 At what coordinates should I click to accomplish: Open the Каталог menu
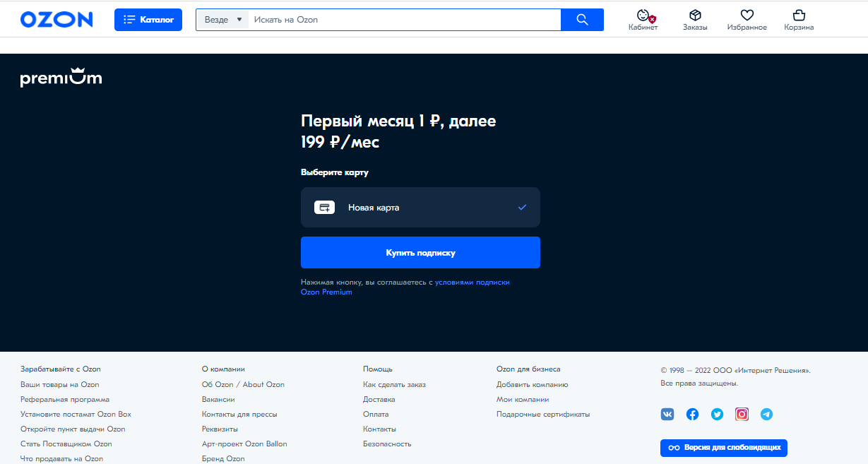pyautogui.click(x=148, y=20)
